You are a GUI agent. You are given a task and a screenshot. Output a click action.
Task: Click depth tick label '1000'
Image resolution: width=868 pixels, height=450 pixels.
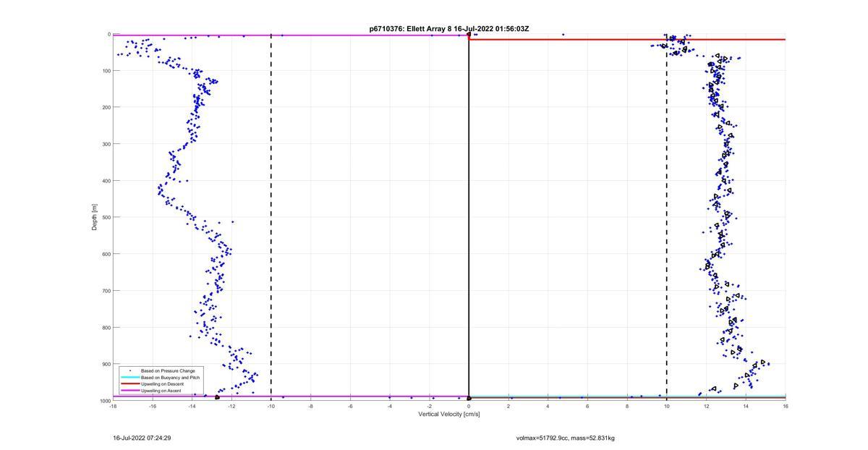104,401
